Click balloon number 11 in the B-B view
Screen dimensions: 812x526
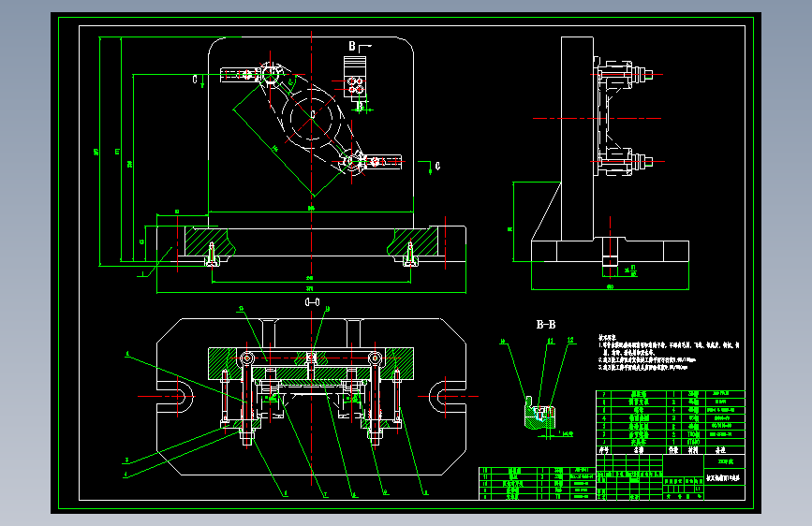click(551, 341)
